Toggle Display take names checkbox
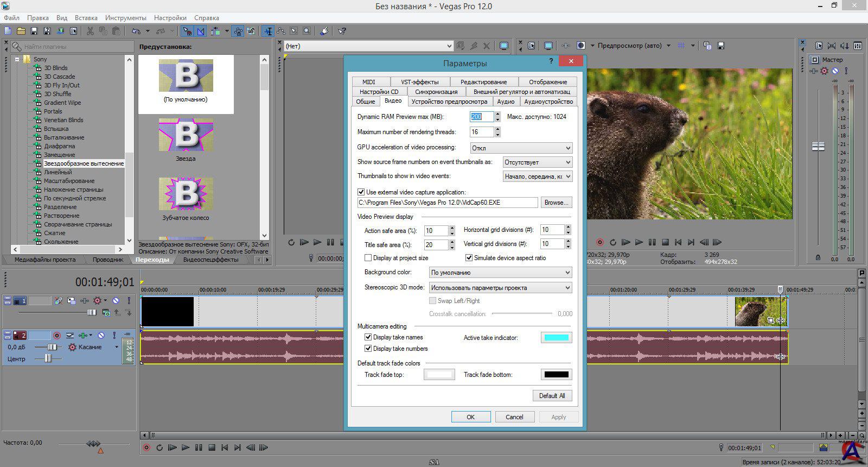 click(x=368, y=337)
